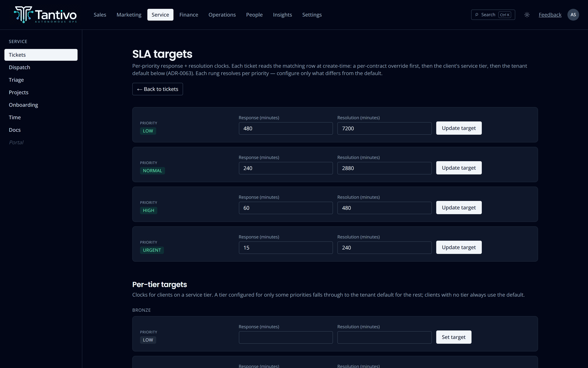Open Docs in the sidebar

click(41, 130)
